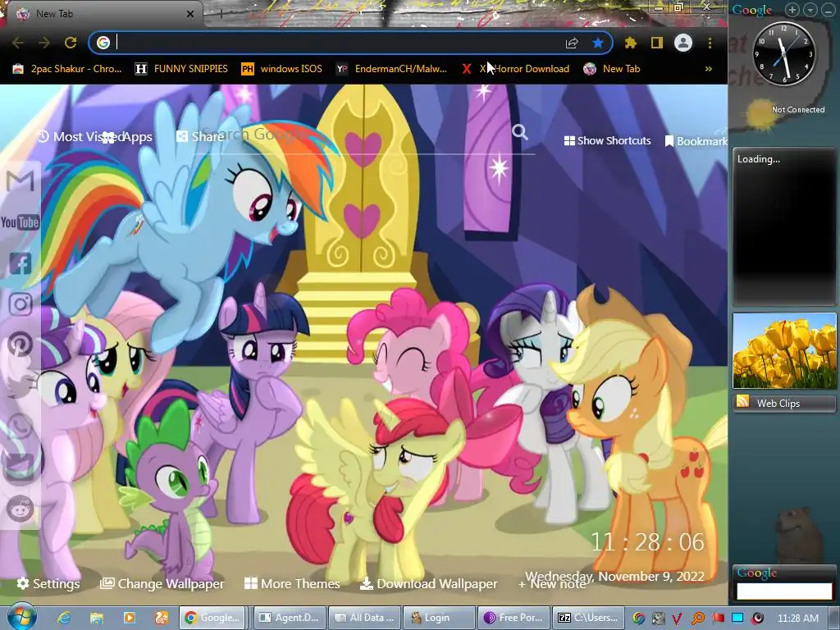The height and width of the screenshot is (630, 840).
Task: Add a New note
Action: pos(552,584)
